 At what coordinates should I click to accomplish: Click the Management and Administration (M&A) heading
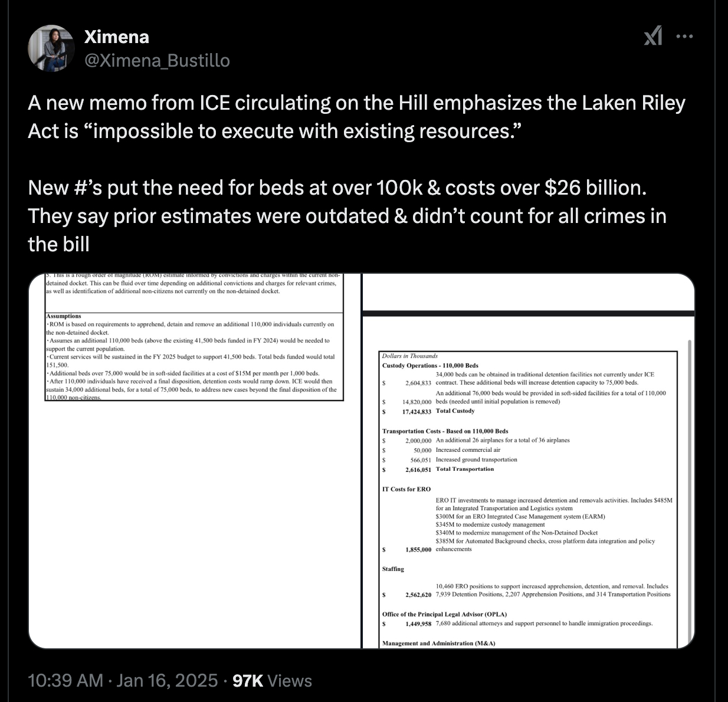[x=438, y=643]
